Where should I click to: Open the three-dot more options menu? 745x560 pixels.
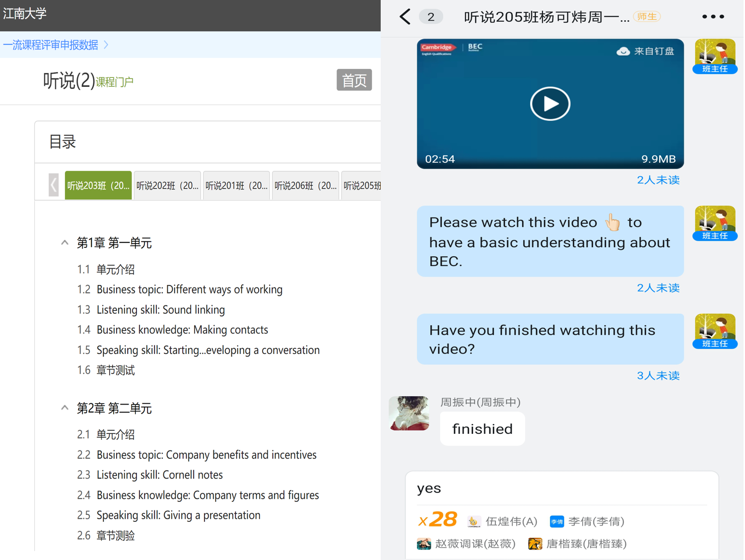point(713,17)
